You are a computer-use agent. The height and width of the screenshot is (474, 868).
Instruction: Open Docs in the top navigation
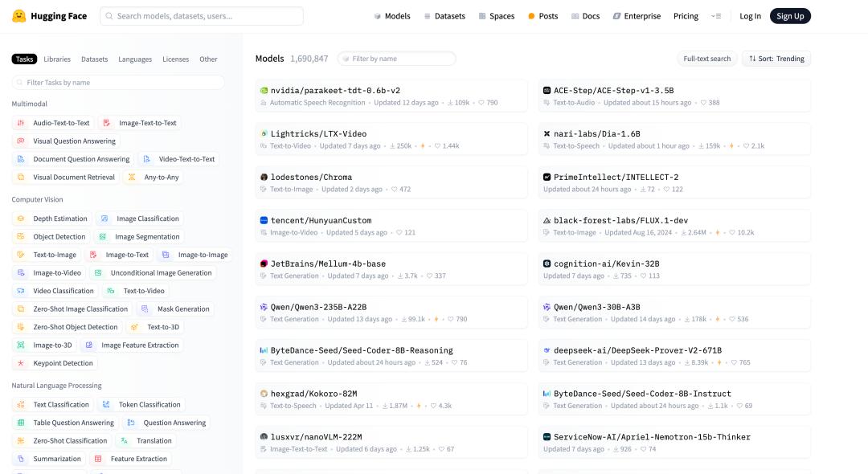click(x=586, y=16)
